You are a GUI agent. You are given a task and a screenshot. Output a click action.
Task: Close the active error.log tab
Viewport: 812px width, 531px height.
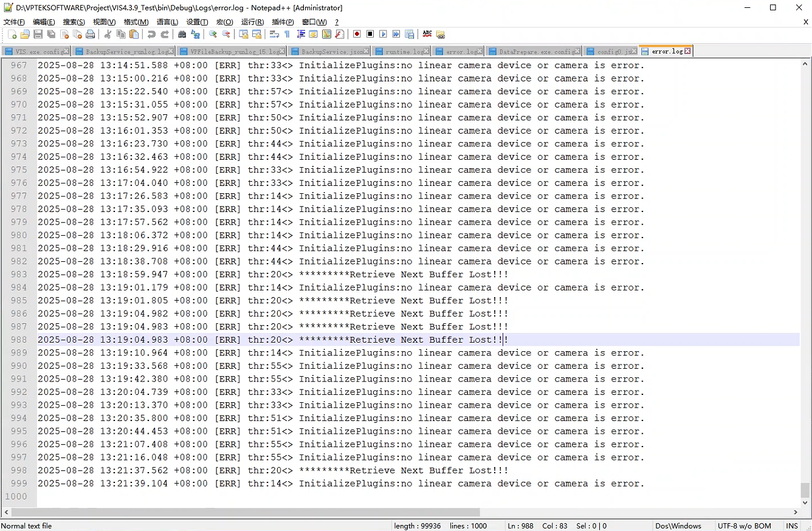(x=687, y=52)
